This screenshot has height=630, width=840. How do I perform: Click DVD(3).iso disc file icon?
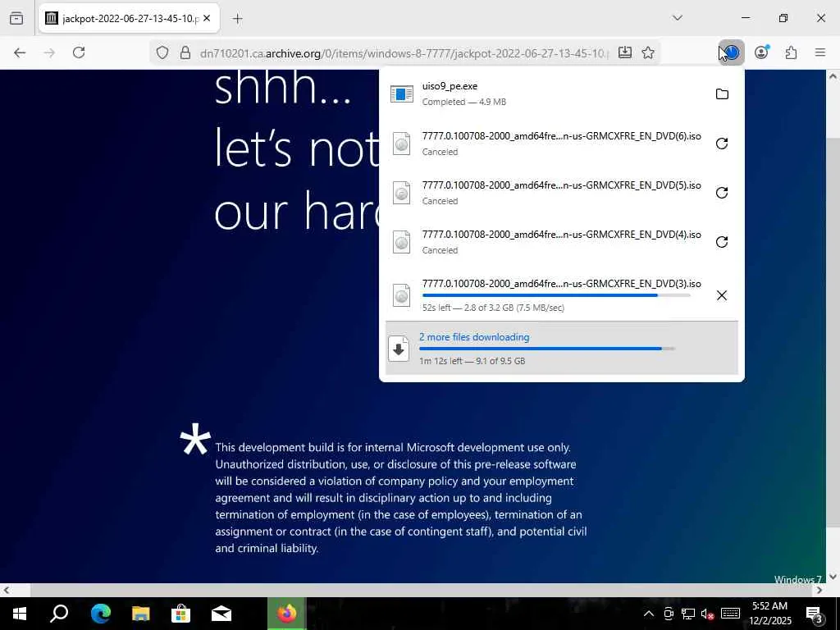click(x=402, y=295)
